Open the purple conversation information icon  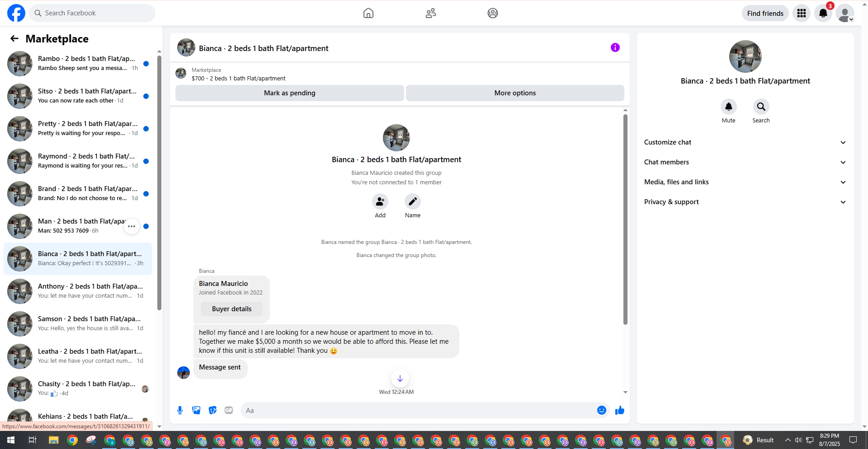point(615,47)
